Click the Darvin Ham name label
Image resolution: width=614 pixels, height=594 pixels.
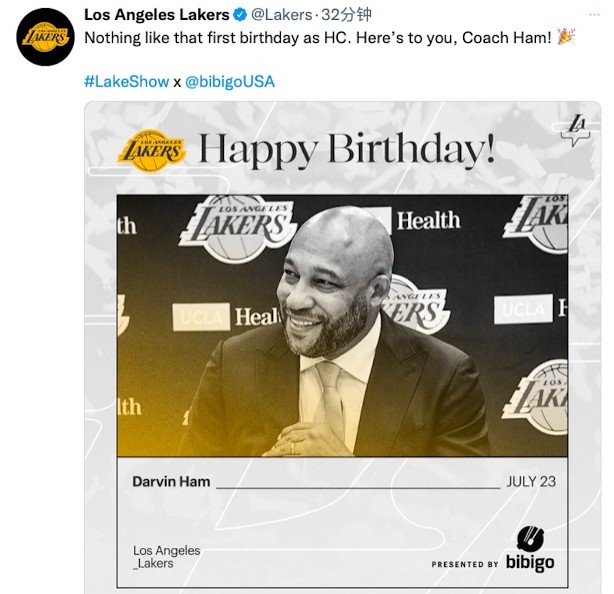pyautogui.click(x=171, y=481)
